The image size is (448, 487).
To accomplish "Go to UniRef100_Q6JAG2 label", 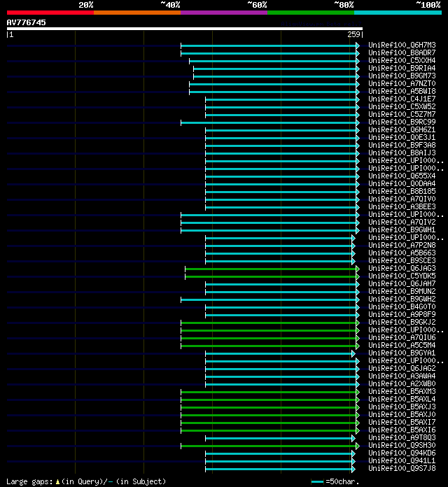I will coord(402,368).
